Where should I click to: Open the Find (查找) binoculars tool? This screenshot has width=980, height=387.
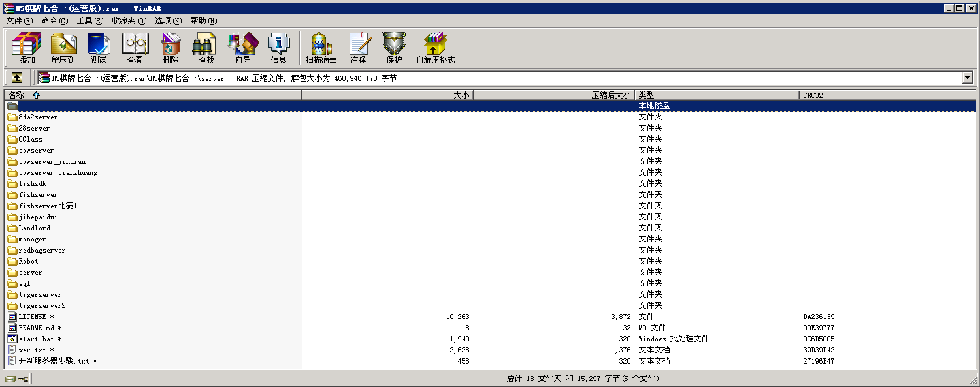tap(206, 48)
